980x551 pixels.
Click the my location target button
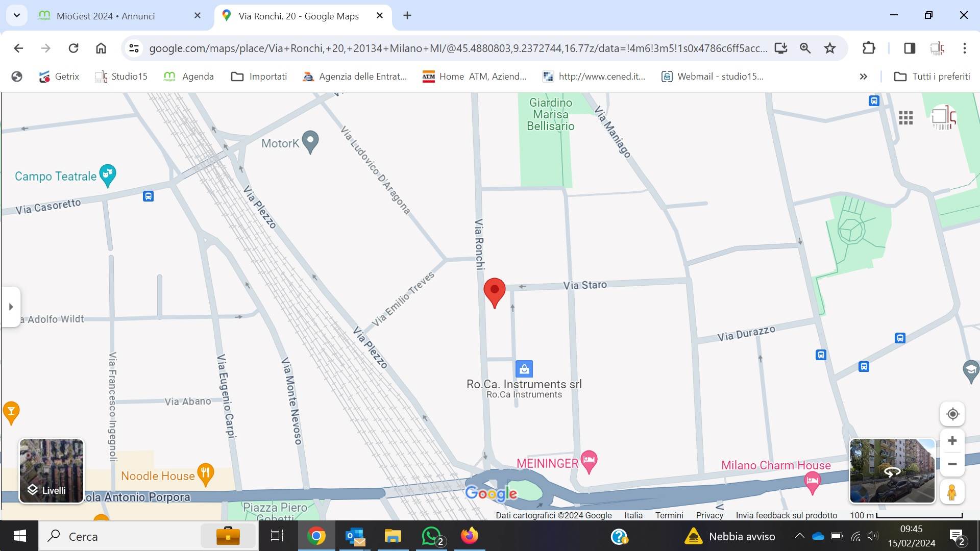tap(952, 414)
